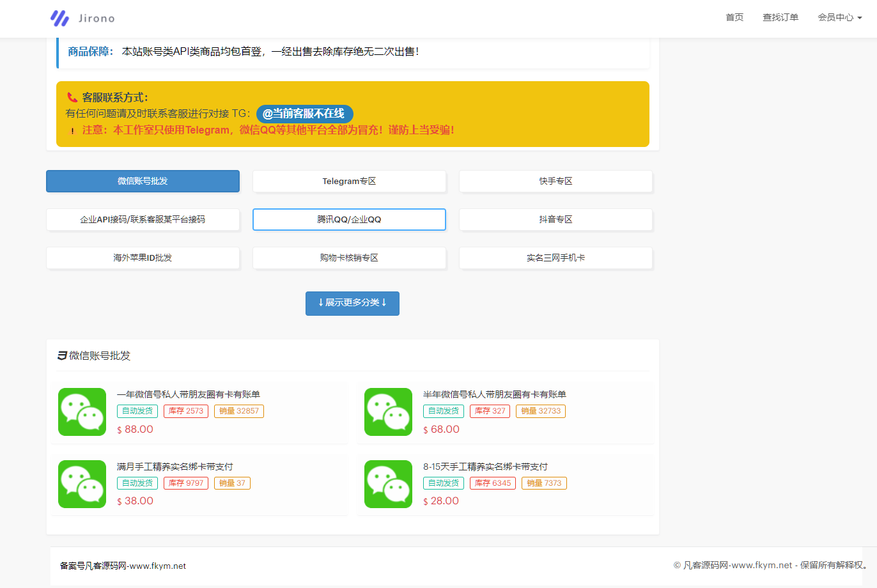Click the 备案号凡客源码网 footer link

click(123, 566)
